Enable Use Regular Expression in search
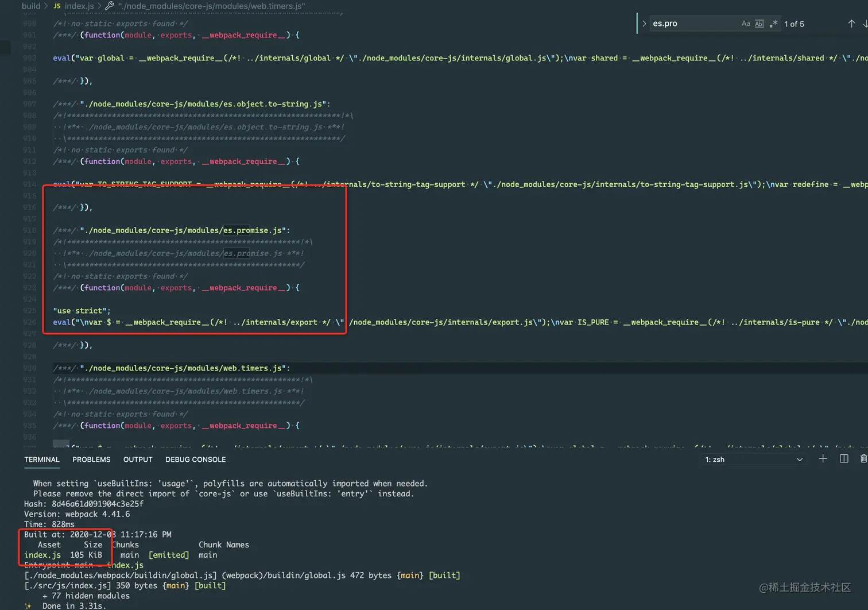868x610 pixels. pos(773,24)
